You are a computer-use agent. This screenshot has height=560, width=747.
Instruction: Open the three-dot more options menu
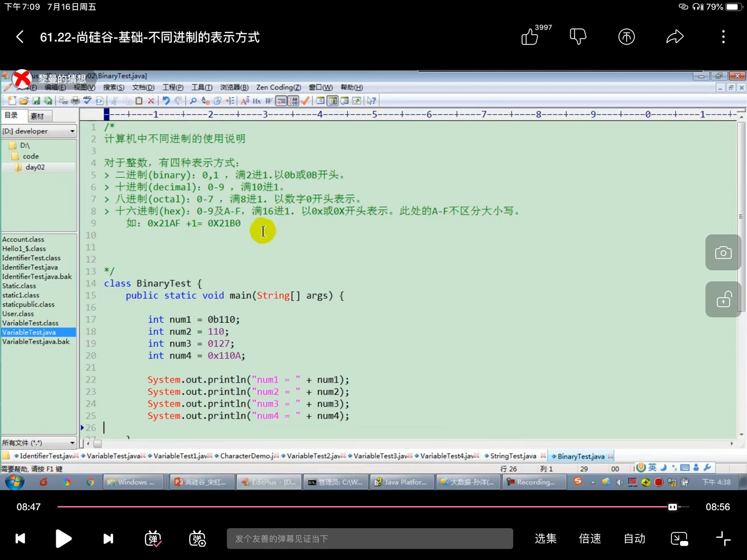tap(723, 37)
